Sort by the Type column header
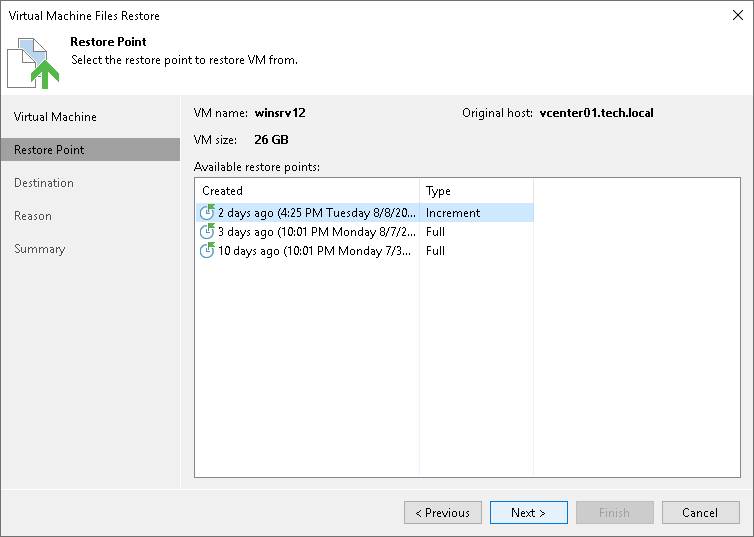 [x=477, y=191]
